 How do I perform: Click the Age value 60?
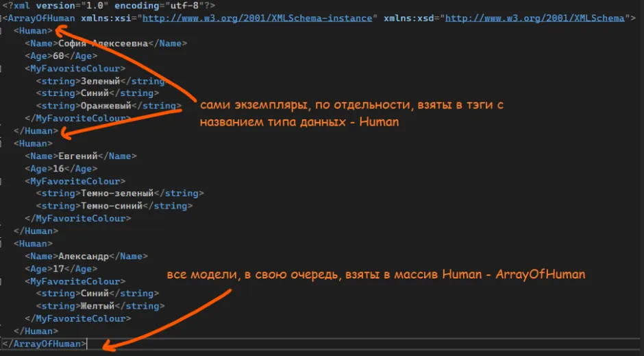coord(58,56)
